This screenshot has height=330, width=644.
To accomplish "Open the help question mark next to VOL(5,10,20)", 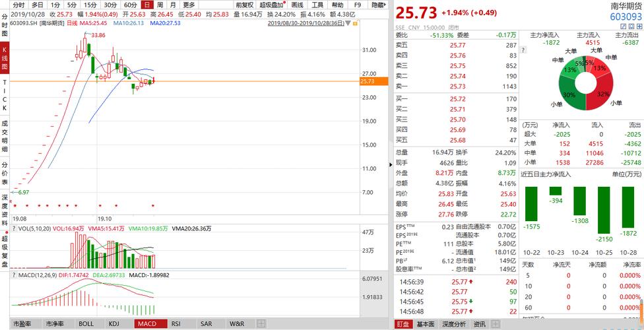I will point(14,228).
